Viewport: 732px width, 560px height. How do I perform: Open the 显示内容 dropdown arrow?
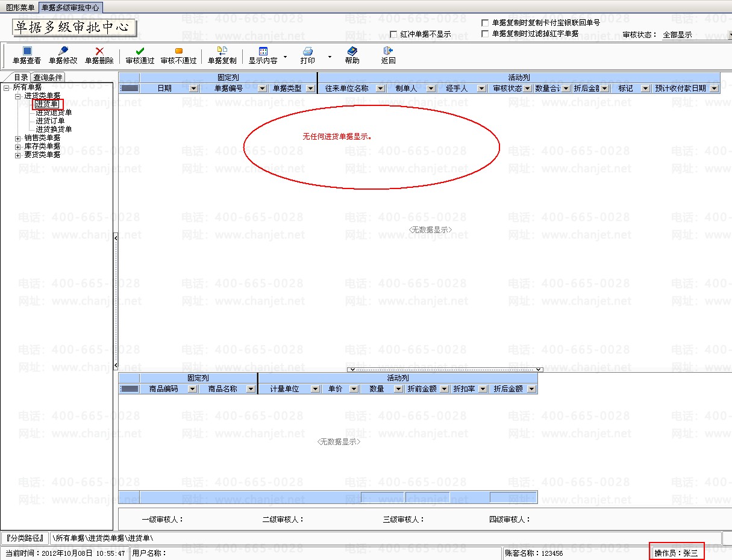tap(285, 58)
